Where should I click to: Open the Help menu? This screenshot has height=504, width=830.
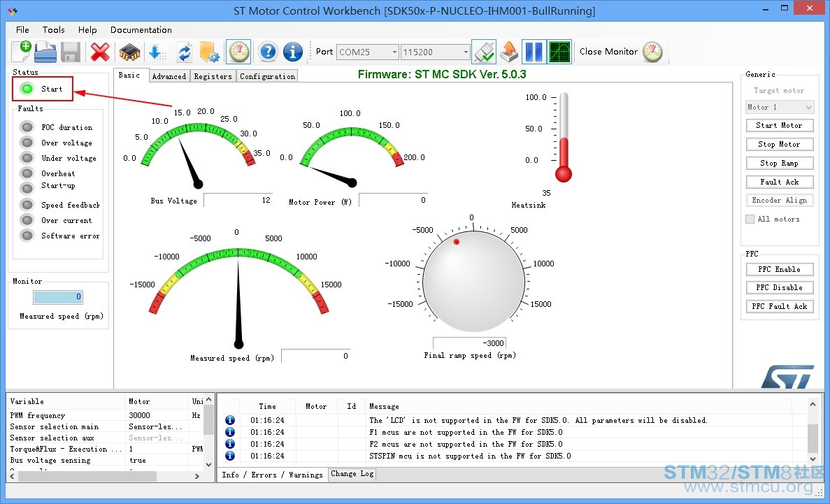click(87, 29)
